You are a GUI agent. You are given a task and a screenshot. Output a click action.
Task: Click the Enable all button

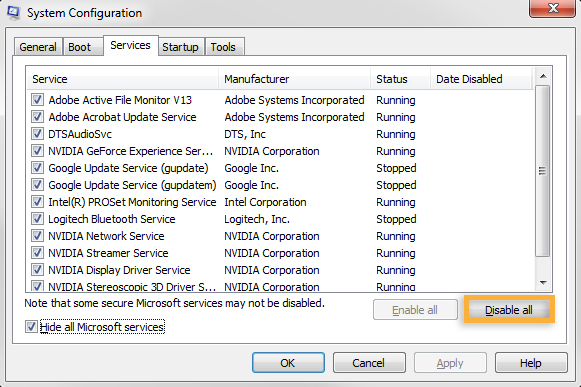pos(415,310)
